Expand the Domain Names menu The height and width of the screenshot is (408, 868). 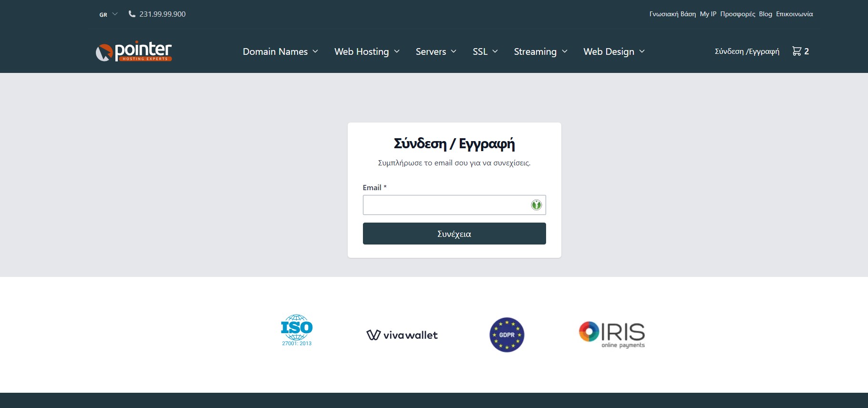pyautogui.click(x=280, y=51)
